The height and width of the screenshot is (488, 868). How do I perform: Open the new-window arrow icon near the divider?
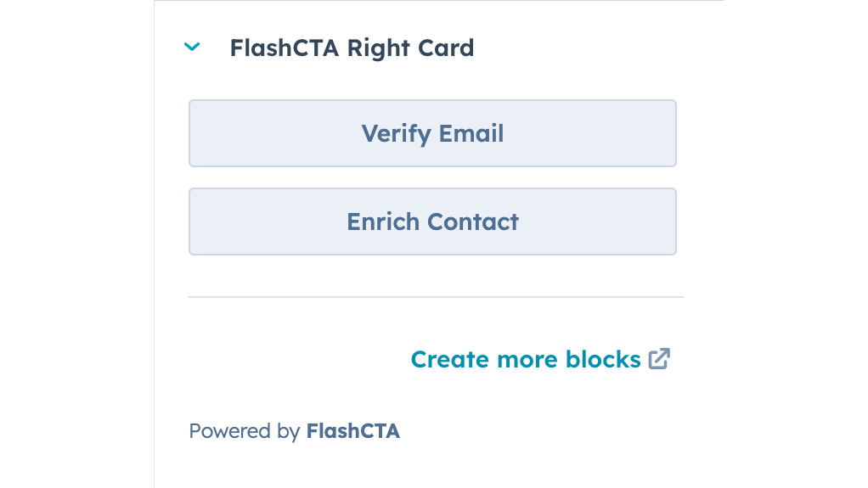659,359
